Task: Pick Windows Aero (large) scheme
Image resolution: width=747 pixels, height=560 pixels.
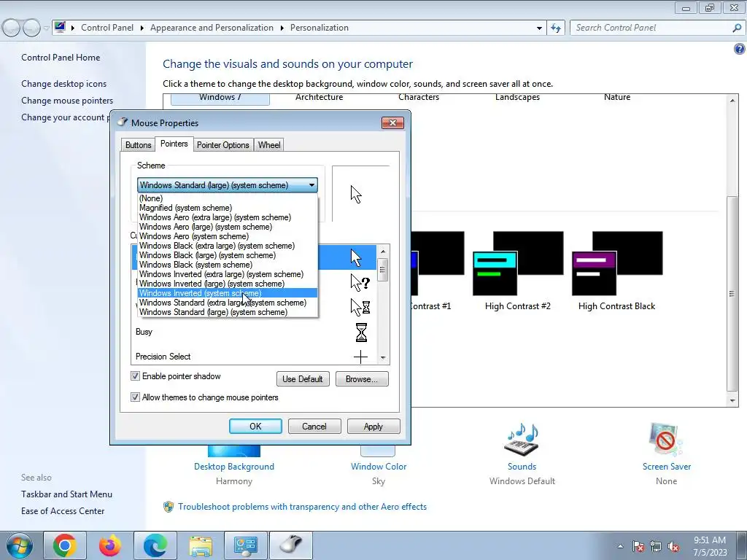Action: coord(228,227)
